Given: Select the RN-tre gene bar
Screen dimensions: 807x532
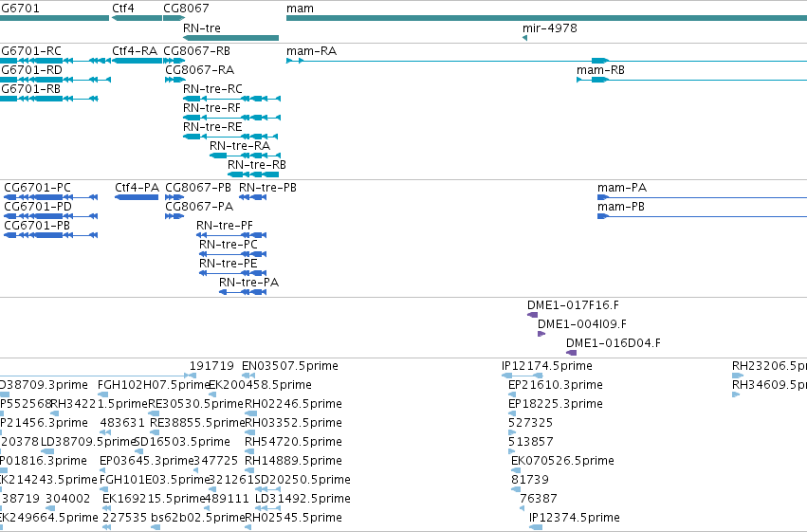Looking at the screenshot, I should point(230,38).
